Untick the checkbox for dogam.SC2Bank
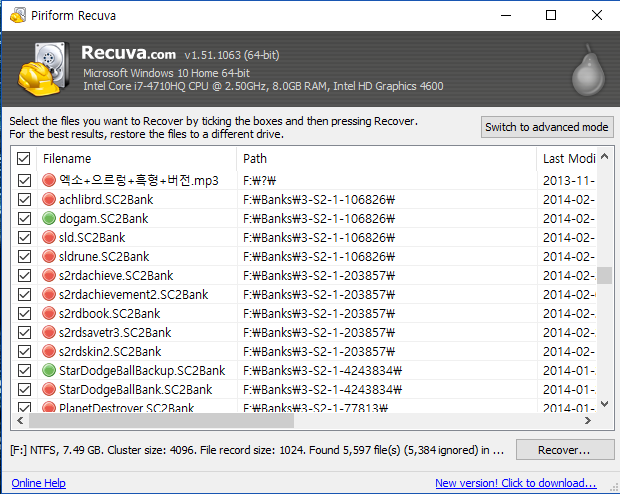The height and width of the screenshot is (494, 620). coord(25,218)
